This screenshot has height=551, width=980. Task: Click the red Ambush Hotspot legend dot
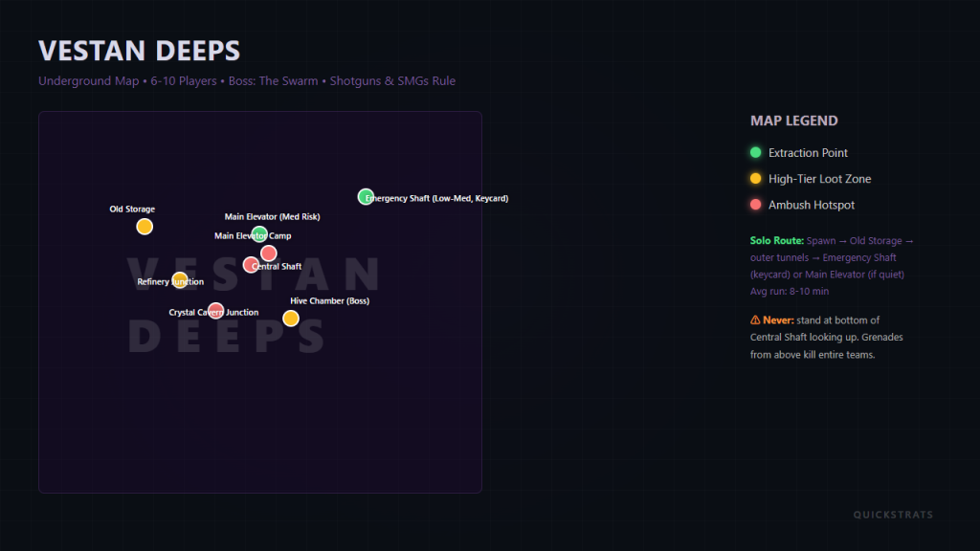click(756, 205)
